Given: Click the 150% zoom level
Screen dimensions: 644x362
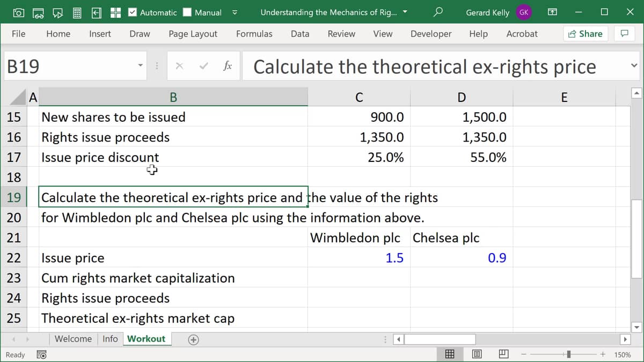Looking at the screenshot, I should (x=623, y=354).
